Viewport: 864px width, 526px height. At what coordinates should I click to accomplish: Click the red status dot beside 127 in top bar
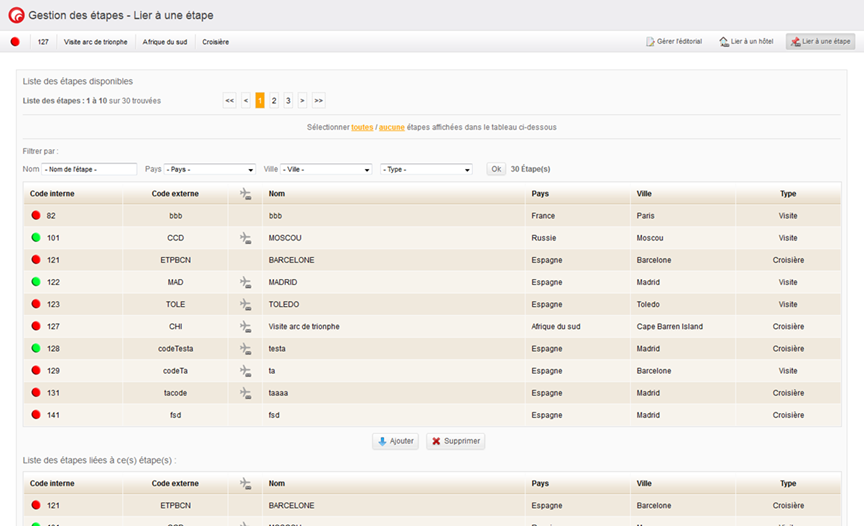coord(15,42)
